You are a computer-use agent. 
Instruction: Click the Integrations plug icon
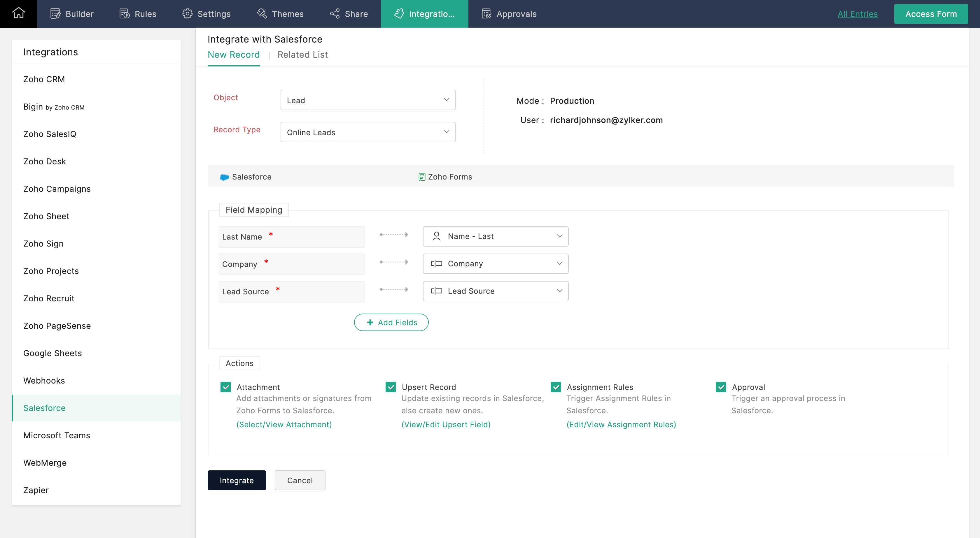tap(399, 14)
